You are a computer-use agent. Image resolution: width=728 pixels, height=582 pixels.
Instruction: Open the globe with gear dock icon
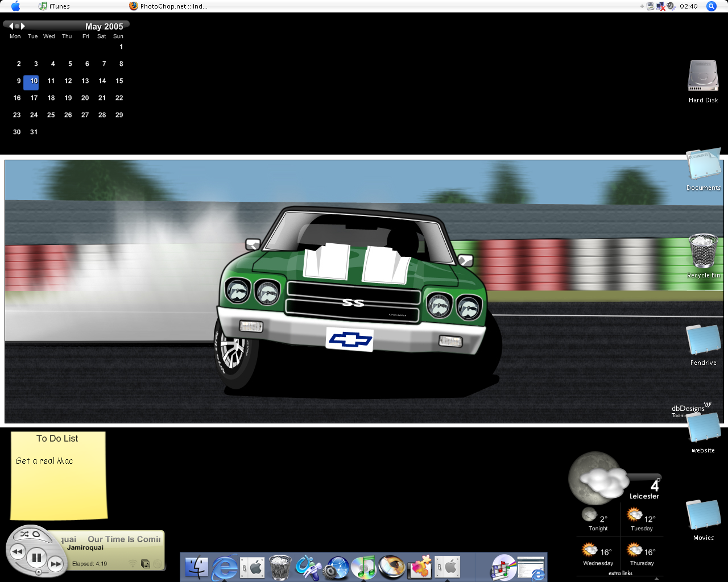(x=336, y=567)
